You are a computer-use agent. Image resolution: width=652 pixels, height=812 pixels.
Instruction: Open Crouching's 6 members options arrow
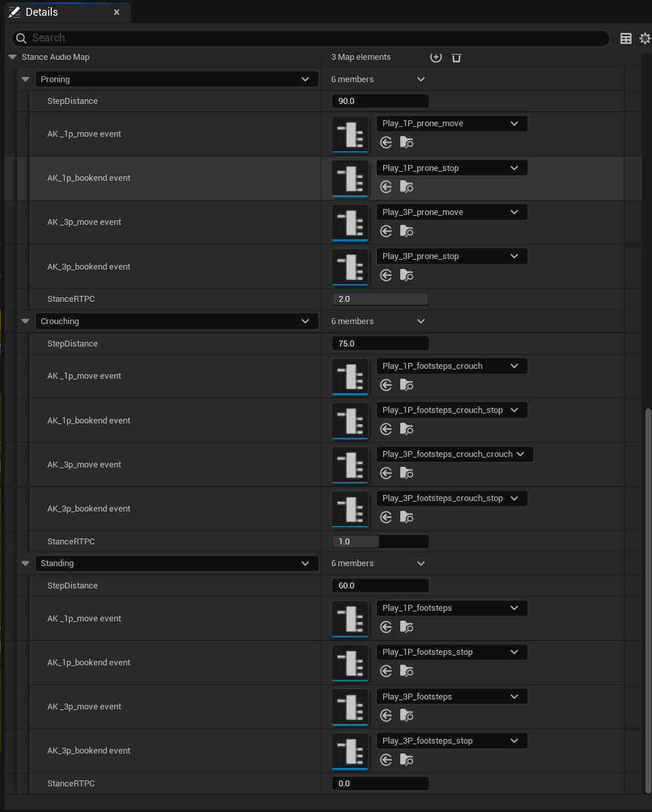(421, 322)
